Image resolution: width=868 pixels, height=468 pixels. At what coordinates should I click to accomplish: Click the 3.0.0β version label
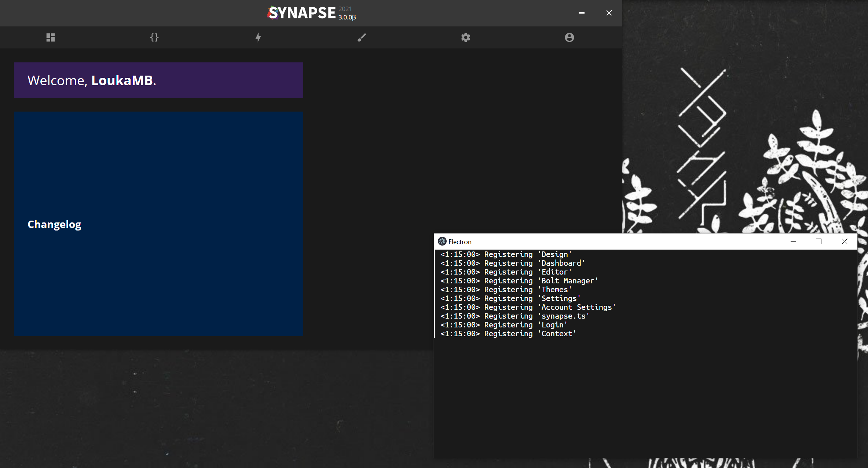pos(347,17)
